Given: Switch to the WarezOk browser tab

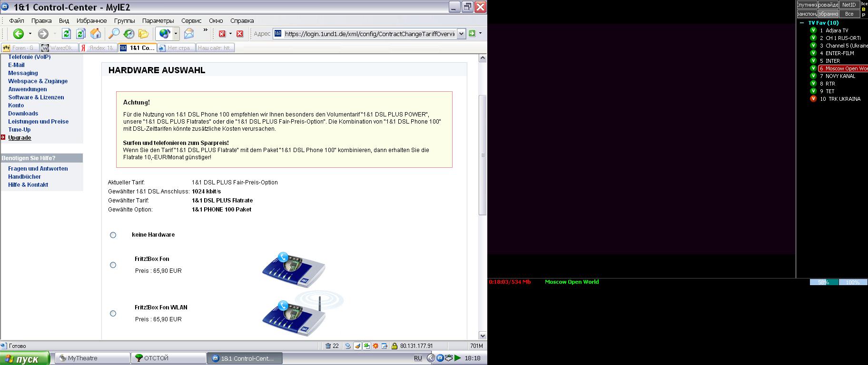Looking at the screenshot, I should (x=59, y=48).
